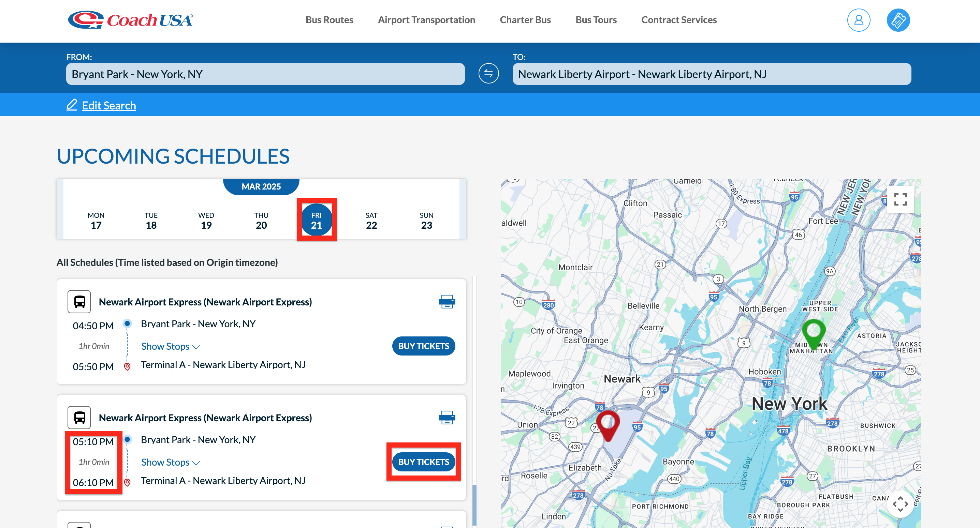Open Charter Bus menu

tap(525, 20)
